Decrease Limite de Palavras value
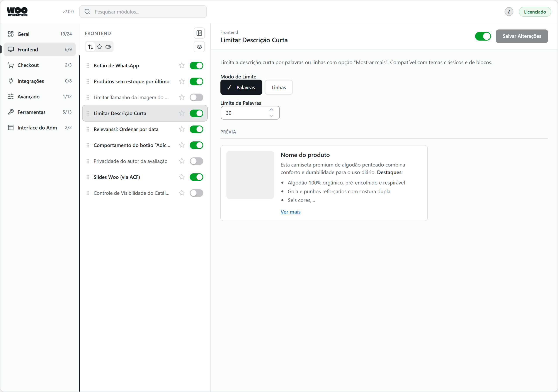 271,116
